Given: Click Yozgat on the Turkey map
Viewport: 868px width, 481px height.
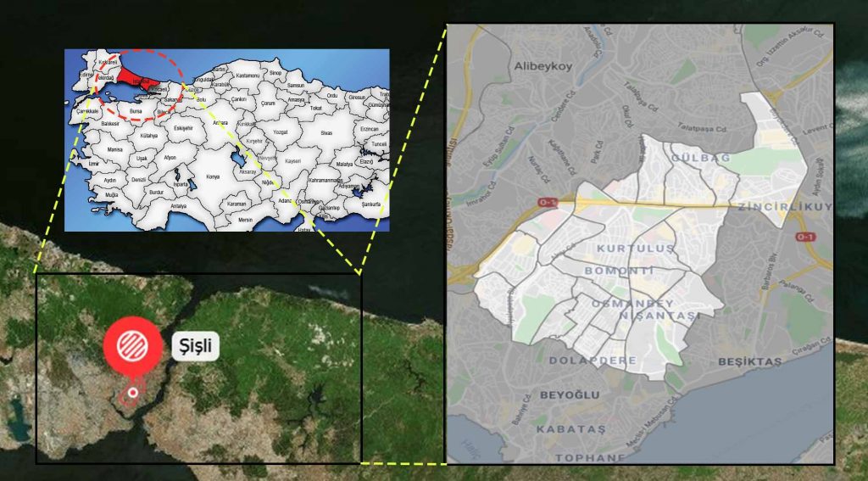Looking at the screenshot, I should click(x=280, y=132).
